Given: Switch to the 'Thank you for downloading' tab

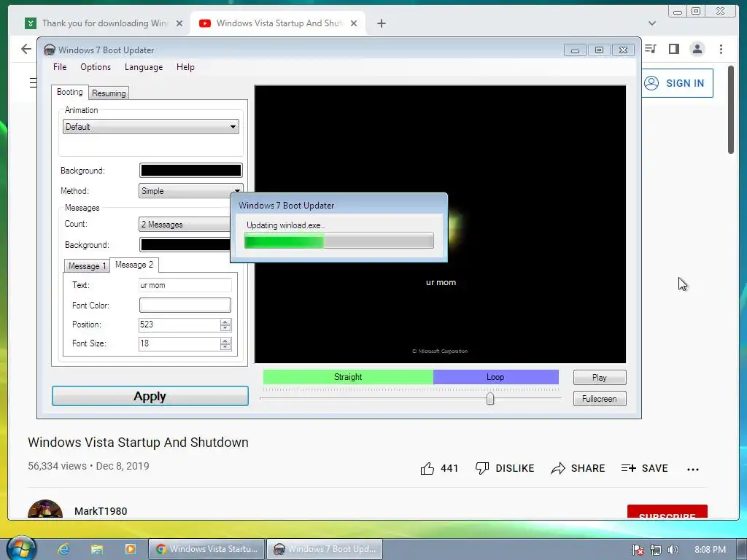Looking at the screenshot, I should (x=104, y=23).
